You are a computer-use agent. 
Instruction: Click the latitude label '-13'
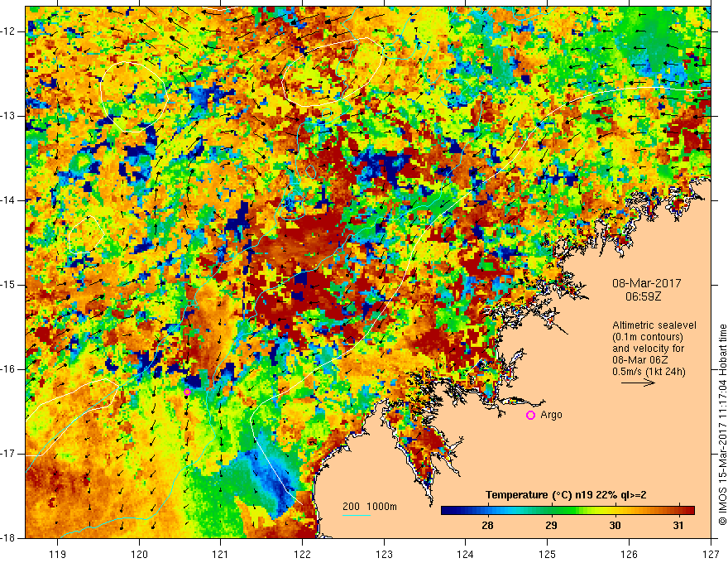8,116
